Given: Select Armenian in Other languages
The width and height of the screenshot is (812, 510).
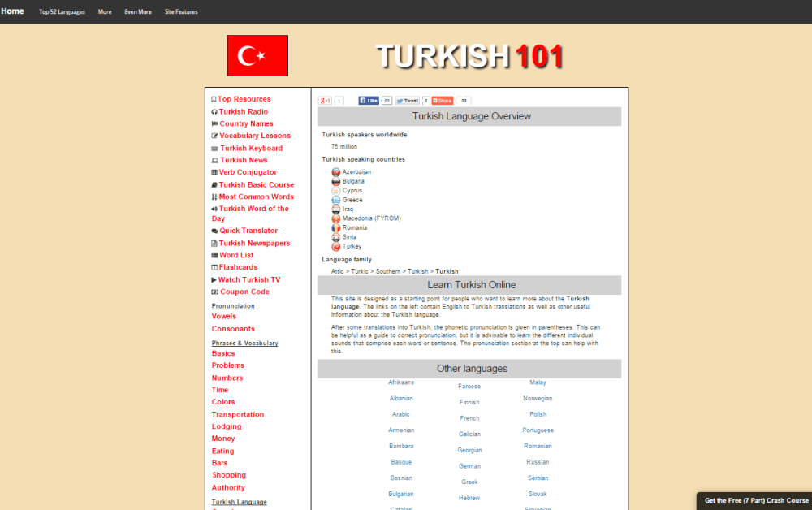Looking at the screenshot, I should (401, 430).
